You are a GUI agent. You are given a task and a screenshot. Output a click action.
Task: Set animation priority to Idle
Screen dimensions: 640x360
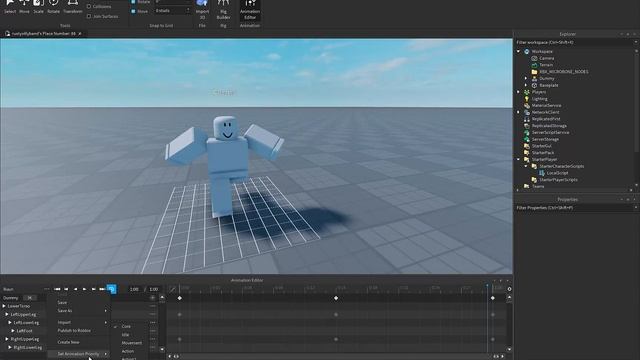[125, 335]
